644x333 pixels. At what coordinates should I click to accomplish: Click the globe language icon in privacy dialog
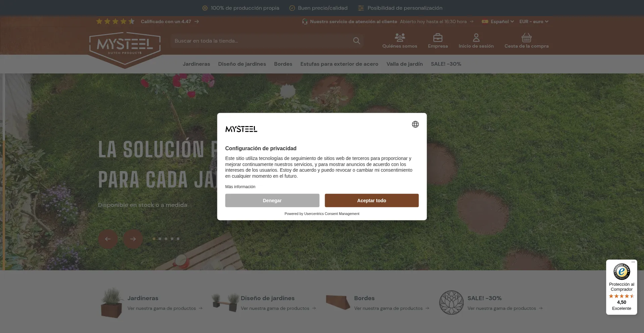point(415,124)
